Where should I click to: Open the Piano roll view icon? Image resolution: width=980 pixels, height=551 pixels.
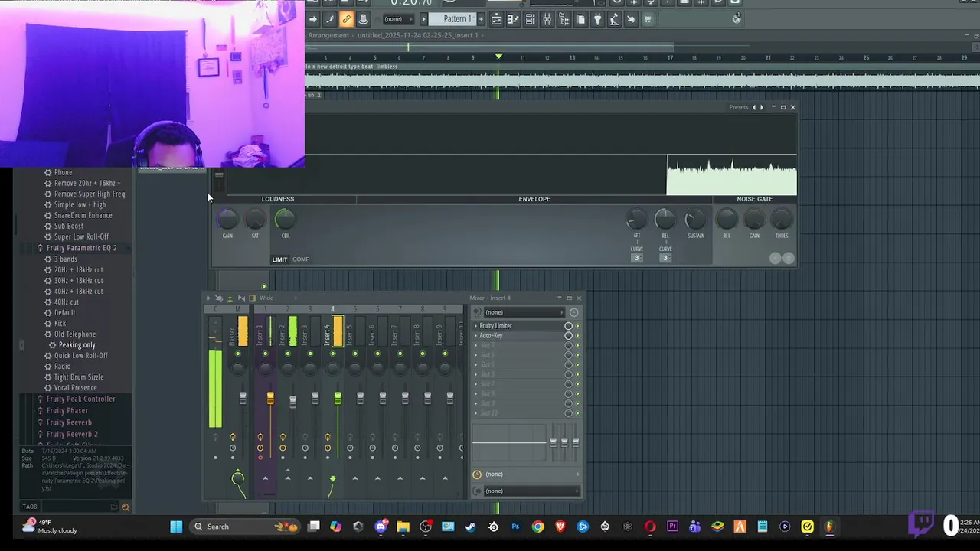tap(514, 19)
